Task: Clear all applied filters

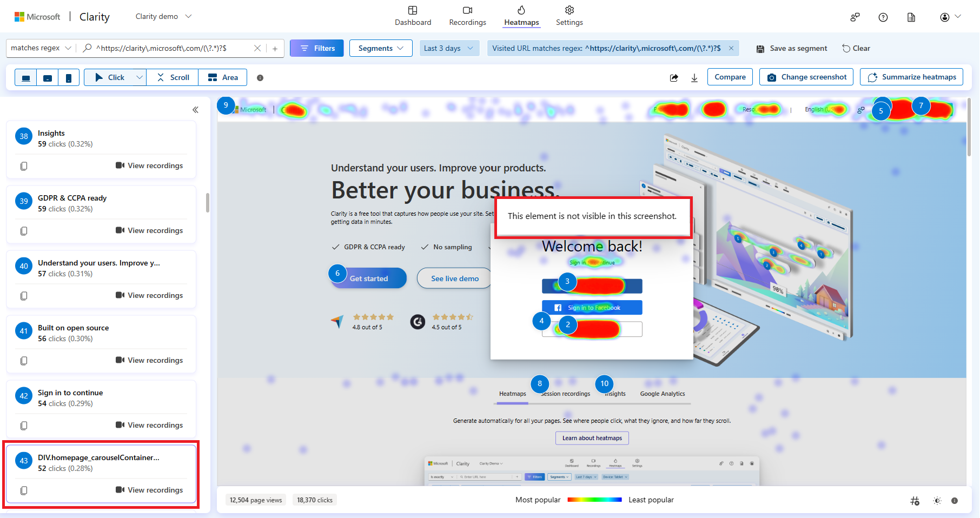Action: 856,48
